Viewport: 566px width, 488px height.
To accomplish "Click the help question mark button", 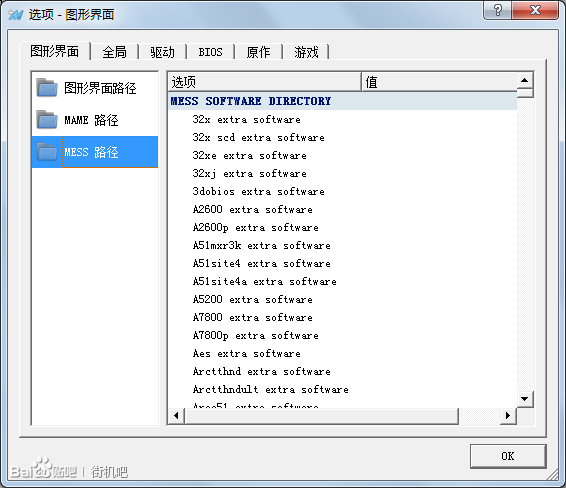I will [497, 10].
